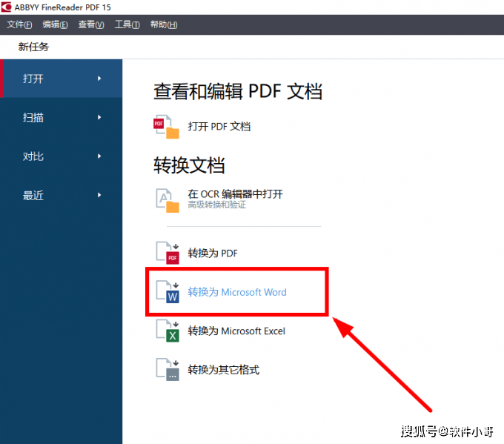
Task: Select the 新任务 tab
Action: [33, 47]
